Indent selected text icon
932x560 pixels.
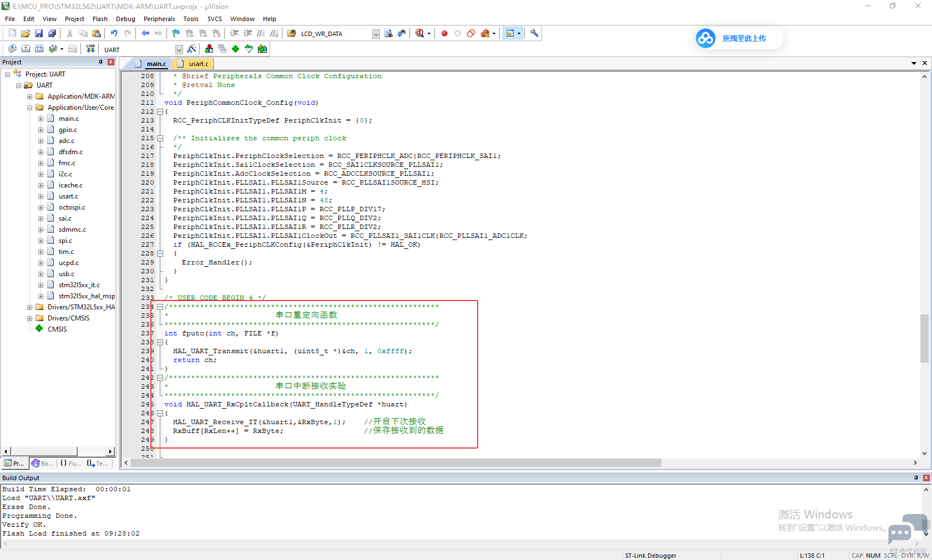(234, 33)
